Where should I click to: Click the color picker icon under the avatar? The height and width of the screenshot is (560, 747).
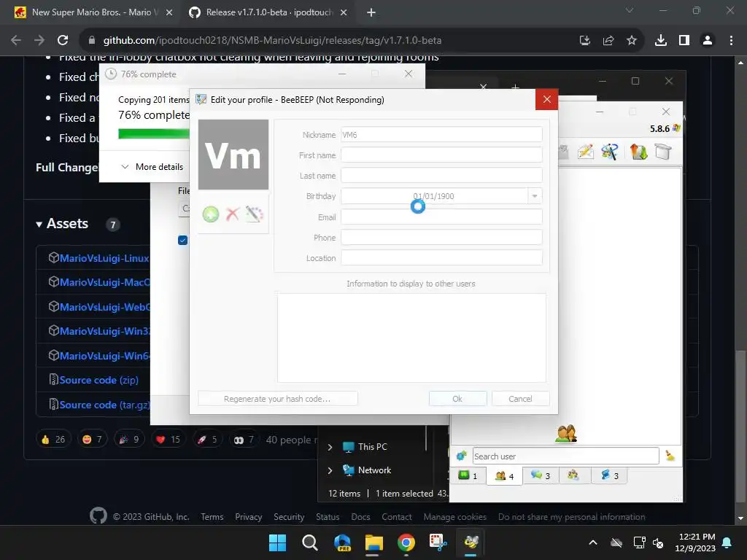[255, 214]
